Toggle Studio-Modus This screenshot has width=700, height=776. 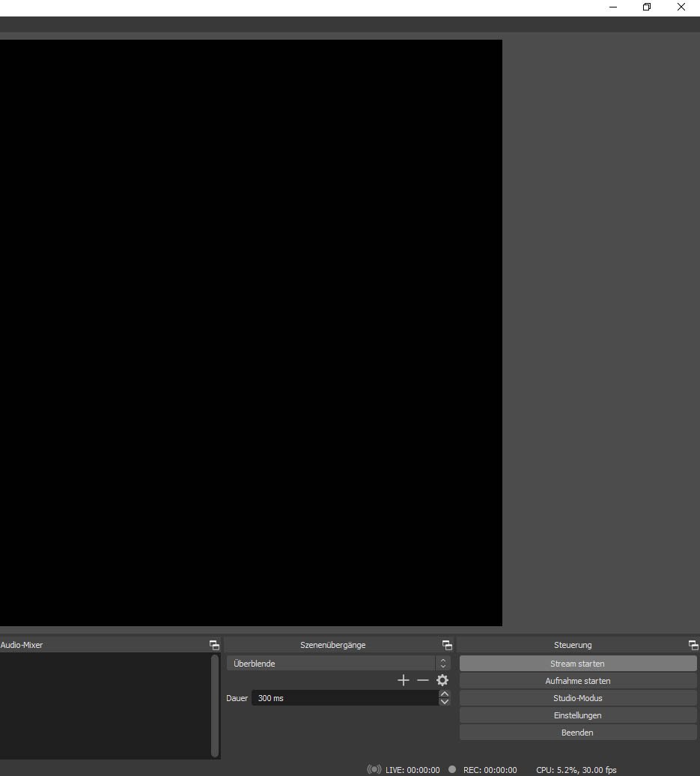(578, 698)
